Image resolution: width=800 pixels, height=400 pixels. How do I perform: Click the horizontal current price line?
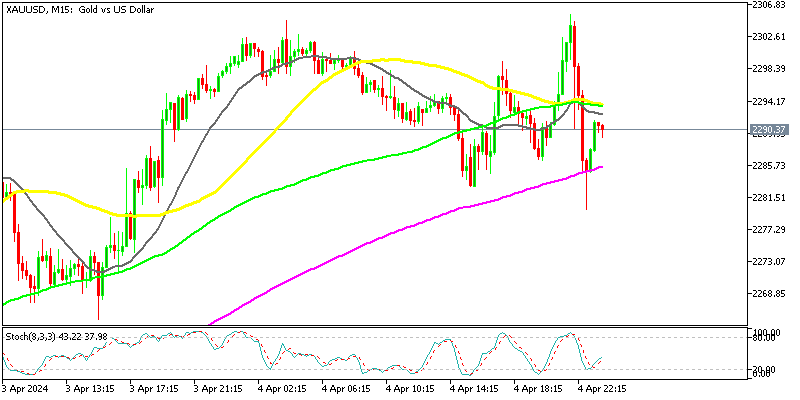point(300,129)
